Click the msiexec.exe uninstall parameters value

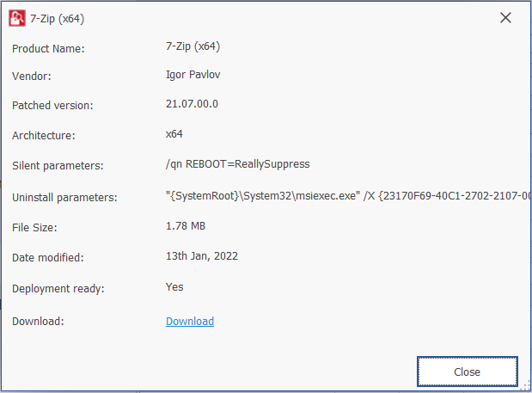coord(348,196)
